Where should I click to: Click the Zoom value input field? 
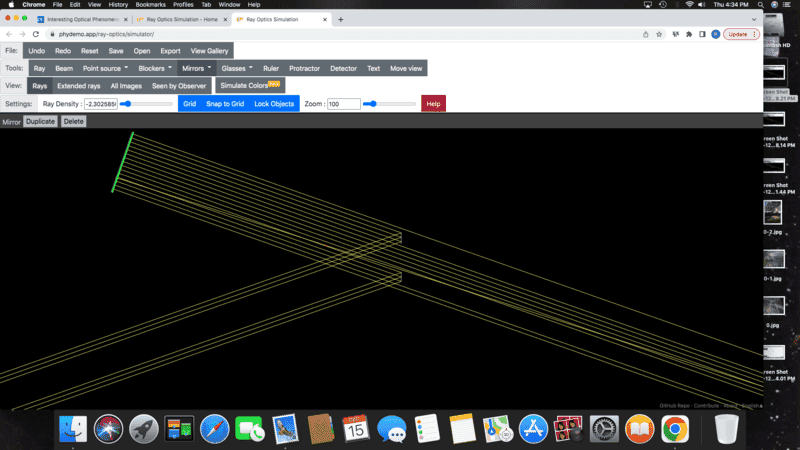coord(343,104)
